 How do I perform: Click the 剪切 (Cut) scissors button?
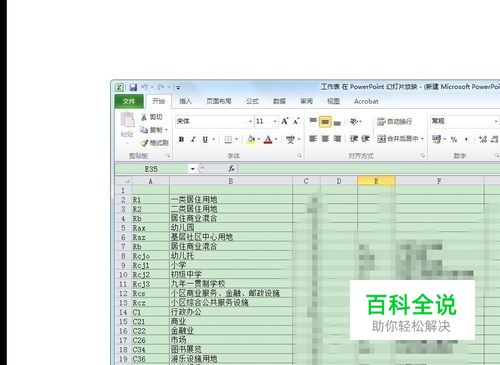click(152, 117)
